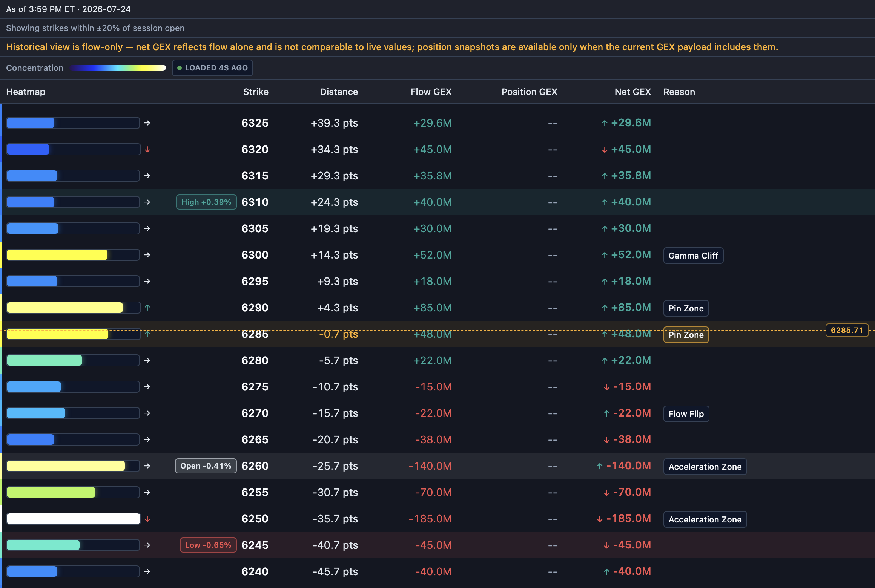Click the Loaded 4s ago status badge
The height and width of the screenshot is (588, 875).
[212, 68]
